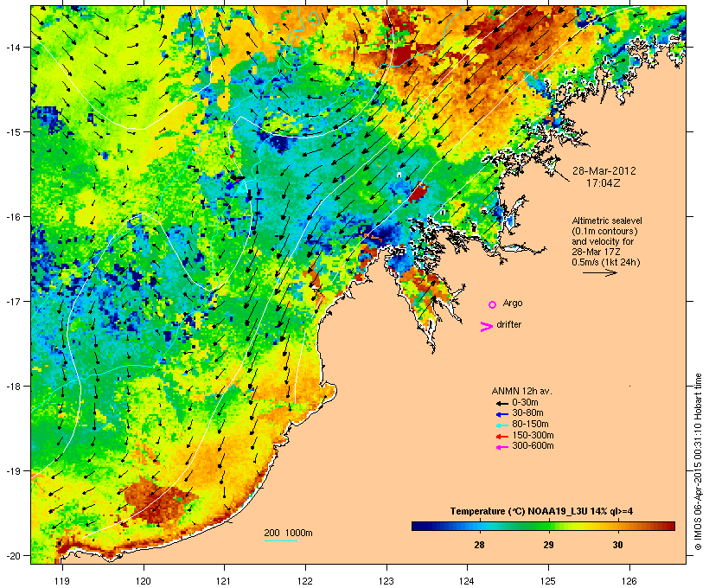Click the black 0-30m legend arrow
The image size is (709, 588).
pos(502,403)
